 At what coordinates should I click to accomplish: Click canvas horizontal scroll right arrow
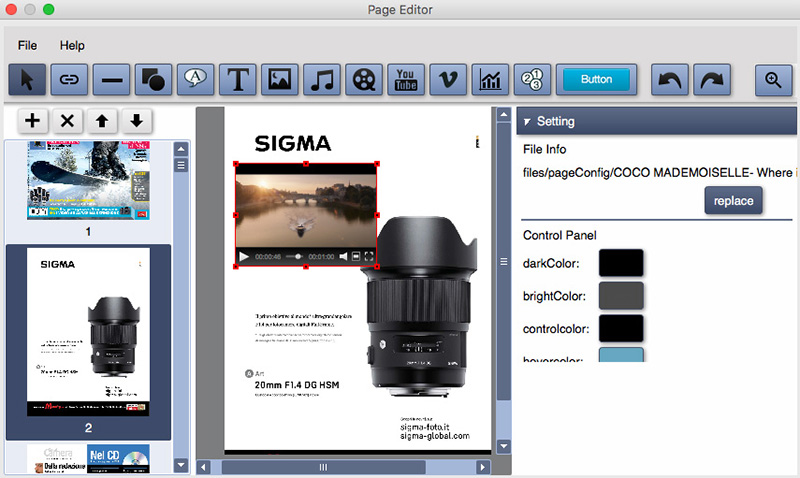click(x=482, y=467)
